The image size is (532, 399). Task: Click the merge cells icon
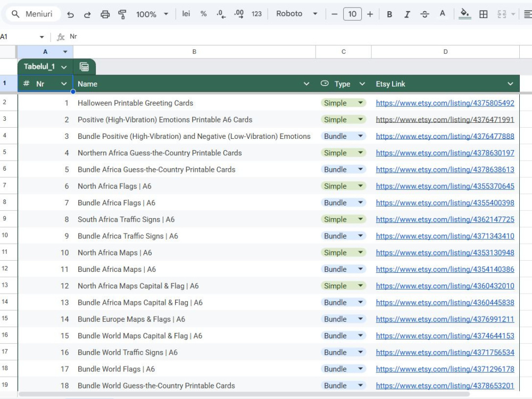click(502, 14)
